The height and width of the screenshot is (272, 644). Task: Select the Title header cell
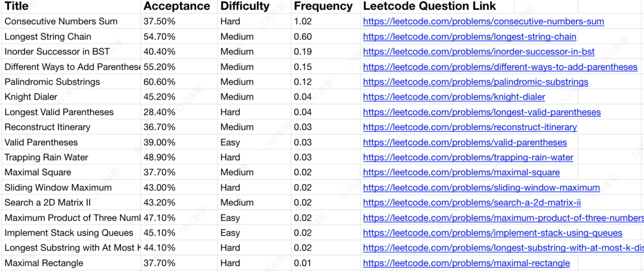click(x=71, y=6)
